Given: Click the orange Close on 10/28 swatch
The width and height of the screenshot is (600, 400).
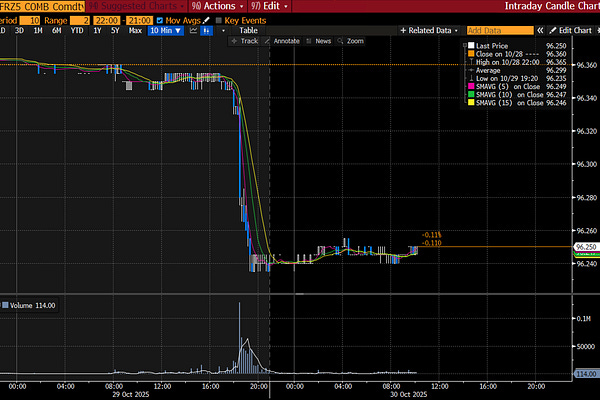Looking at the screenshot, I should pyautogui.click(x=471, y=54).
